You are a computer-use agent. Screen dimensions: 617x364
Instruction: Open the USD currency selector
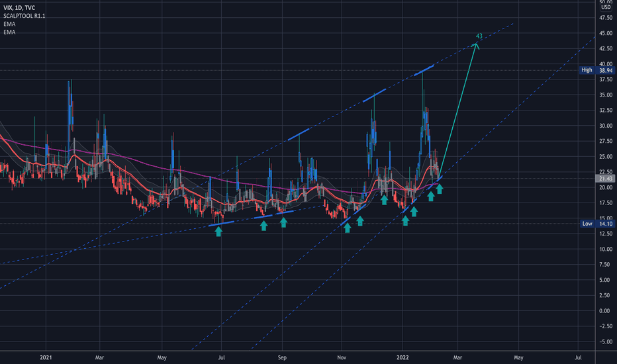[606, 7]
